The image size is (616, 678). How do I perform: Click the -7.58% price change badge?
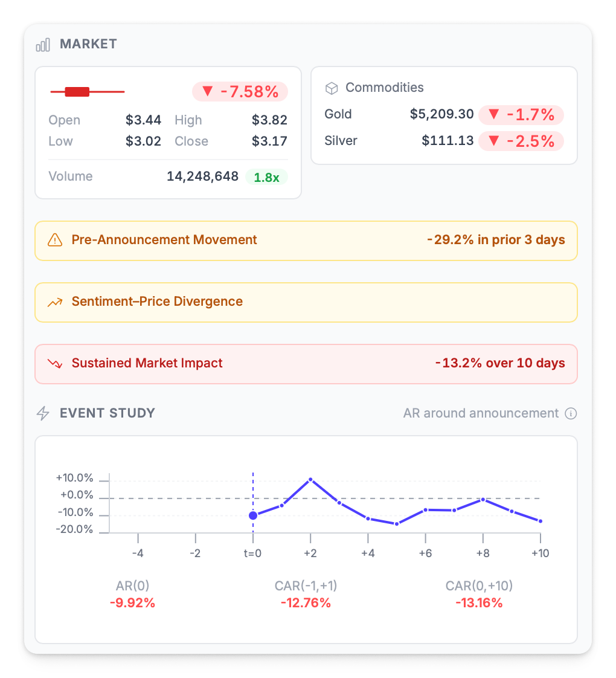tap(240, 92)
